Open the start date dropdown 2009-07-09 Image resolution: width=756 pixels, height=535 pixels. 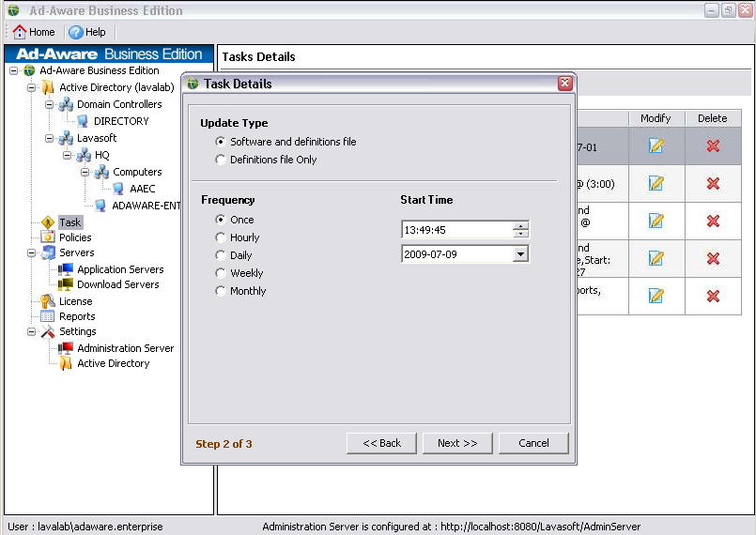coord(520,254)
